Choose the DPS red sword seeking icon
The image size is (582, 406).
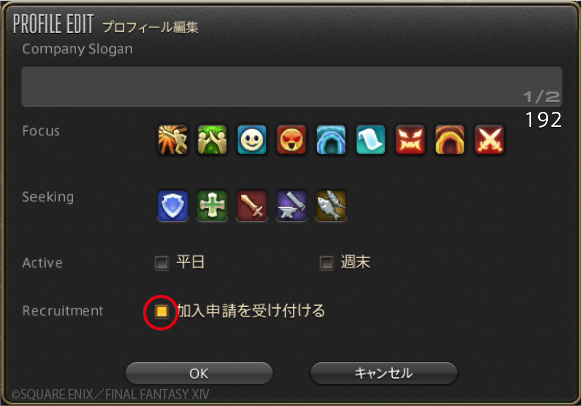[x=252, y=206]
